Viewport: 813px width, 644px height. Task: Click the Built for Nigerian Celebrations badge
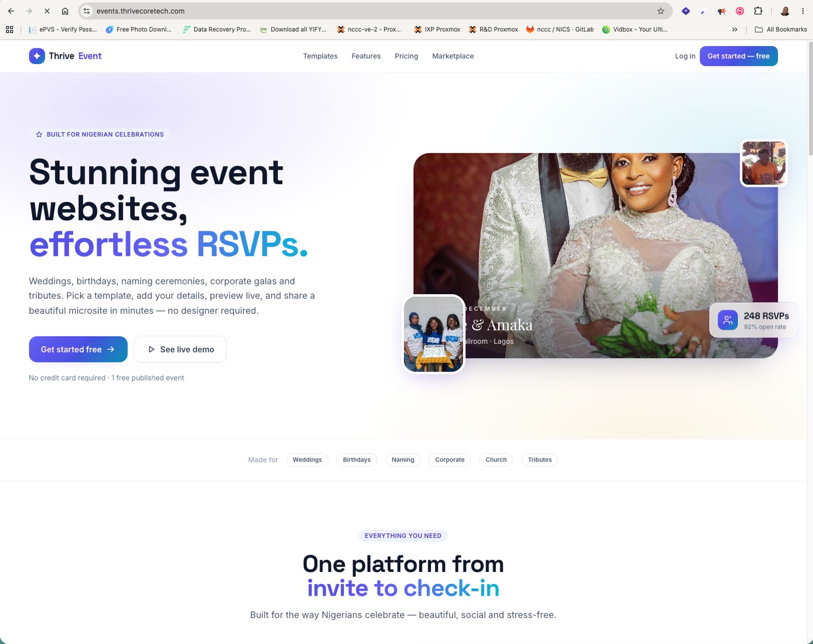[100, 135]
